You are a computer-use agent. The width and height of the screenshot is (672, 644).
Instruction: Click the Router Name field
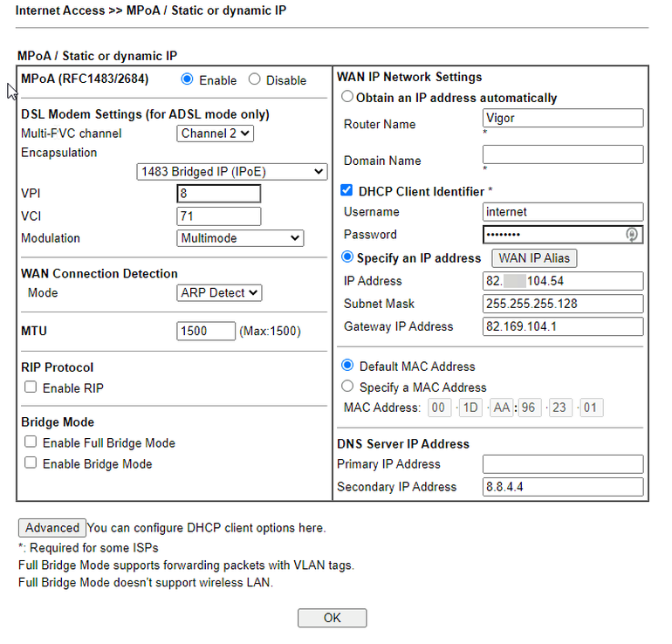point(563,118)
